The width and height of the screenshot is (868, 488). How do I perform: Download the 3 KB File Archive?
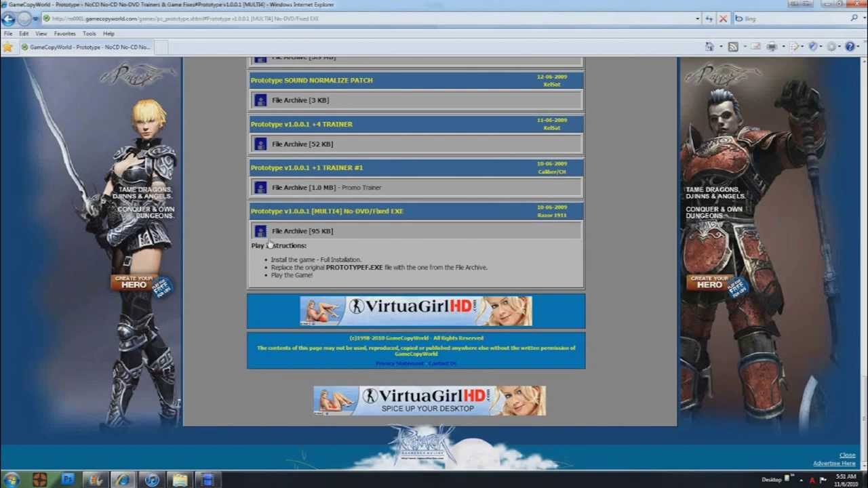pos(300,100)
